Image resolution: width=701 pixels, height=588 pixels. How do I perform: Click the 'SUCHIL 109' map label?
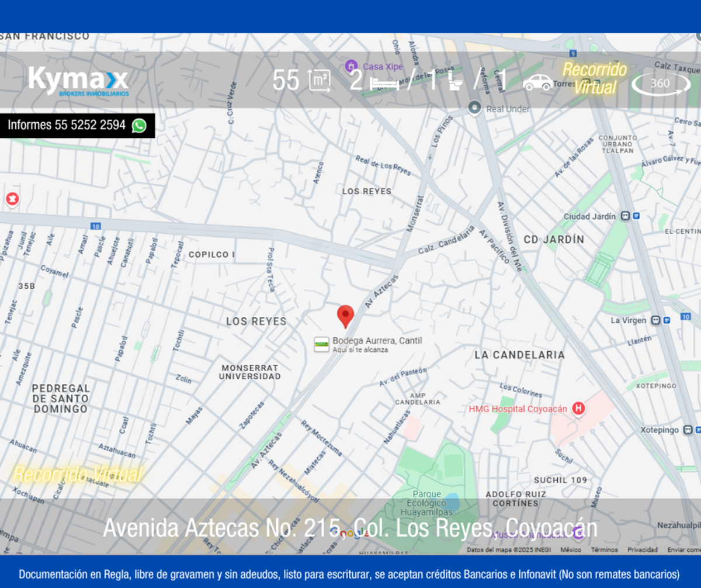point(560,480)
